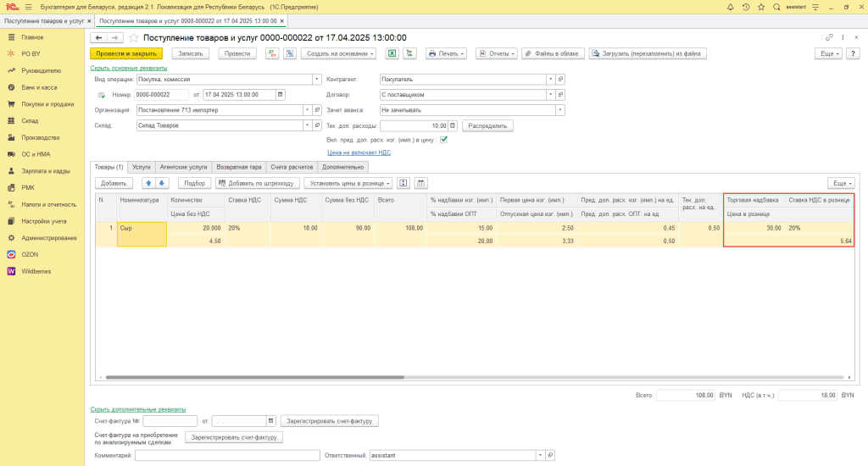
Task: Open Установить цены в рознице dropdown
Action: pos(348,183)
